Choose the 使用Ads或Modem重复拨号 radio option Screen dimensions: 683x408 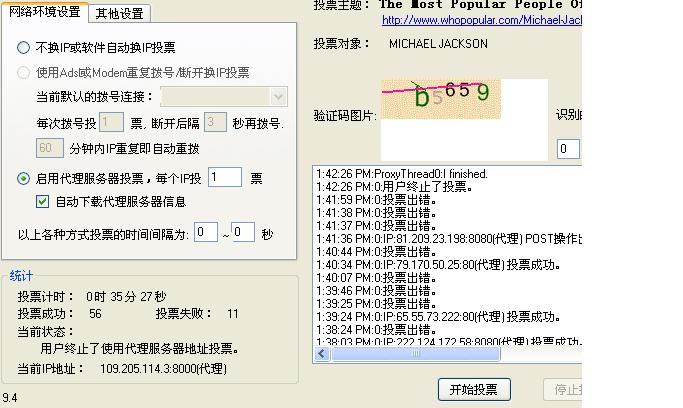[24, 72]
